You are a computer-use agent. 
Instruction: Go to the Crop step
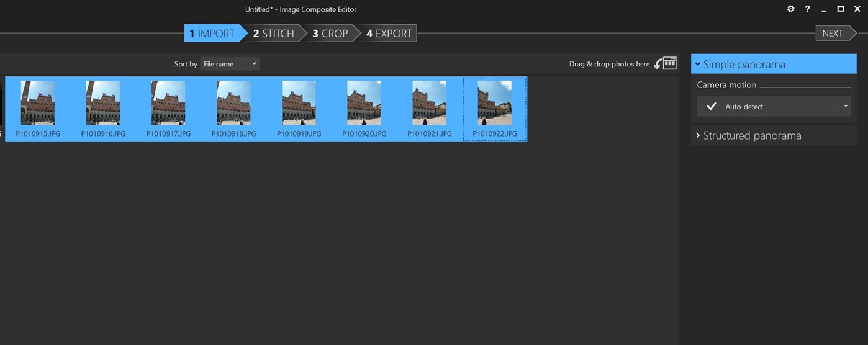330,34
